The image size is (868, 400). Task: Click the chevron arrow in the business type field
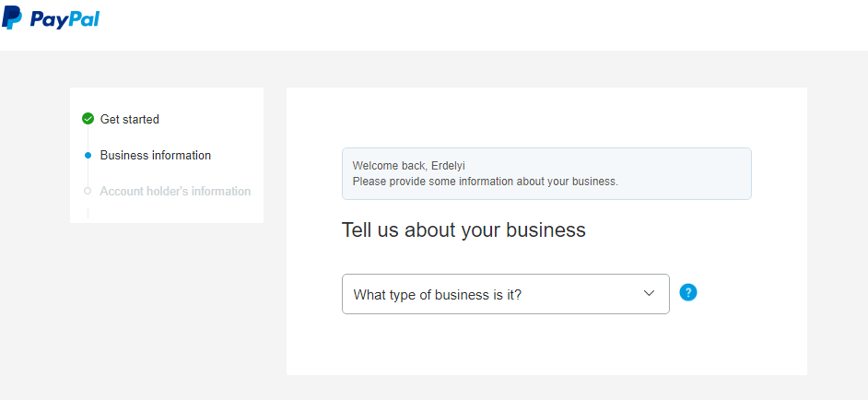pos(650,293)
